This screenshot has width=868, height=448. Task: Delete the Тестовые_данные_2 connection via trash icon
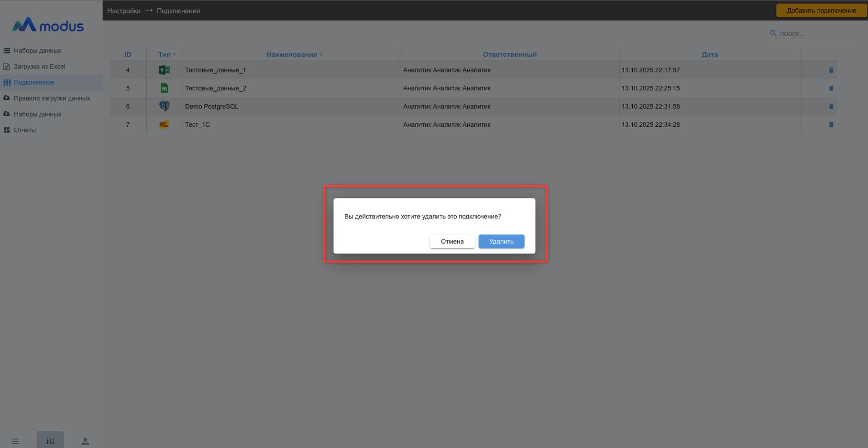831,88
